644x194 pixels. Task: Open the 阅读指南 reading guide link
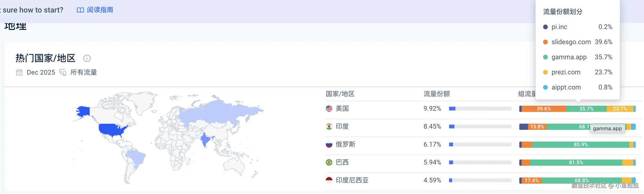[100, 10]
